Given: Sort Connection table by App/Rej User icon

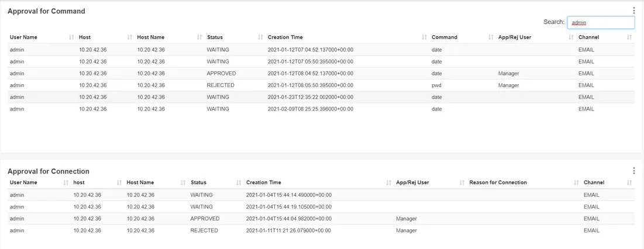Looking at the screenshot, I should pyautogui.click(x=462, y=182).
